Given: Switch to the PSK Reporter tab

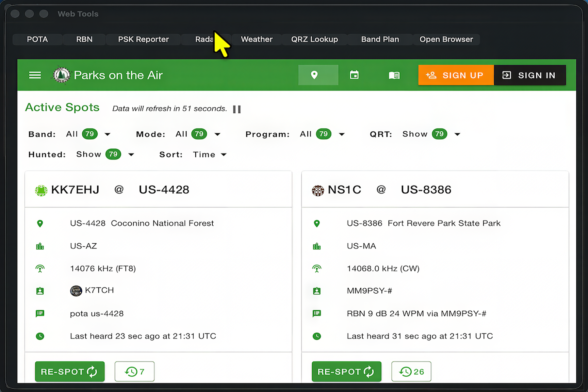Looking at the screenshot, I should tap(143, 39).
